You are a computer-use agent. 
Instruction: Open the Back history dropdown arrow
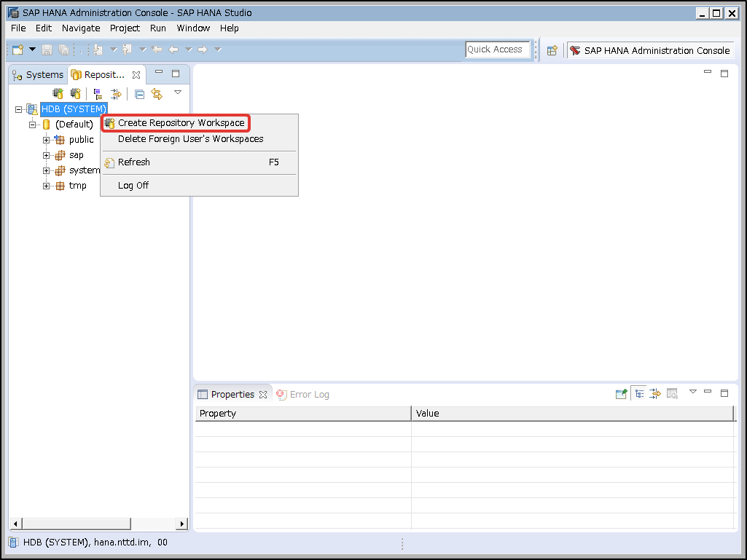189,49
